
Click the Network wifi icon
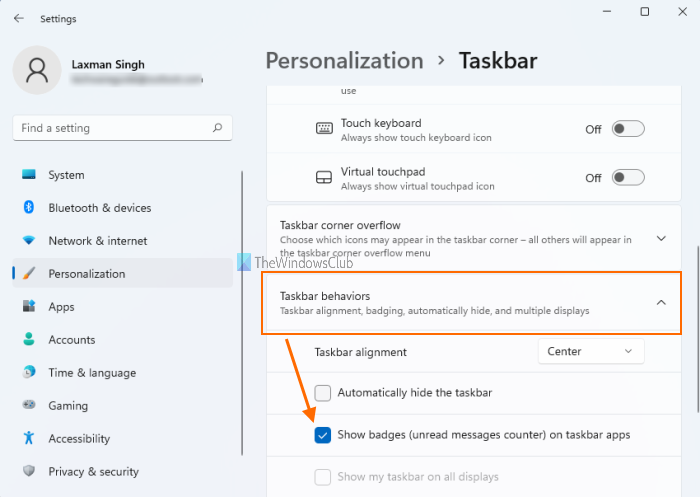pyautogui.click(x=29, y=240)
